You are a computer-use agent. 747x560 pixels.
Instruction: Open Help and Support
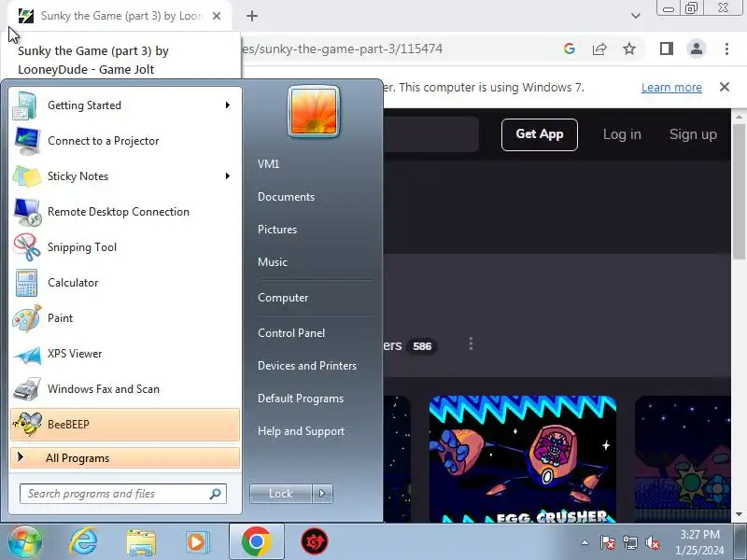301,431
